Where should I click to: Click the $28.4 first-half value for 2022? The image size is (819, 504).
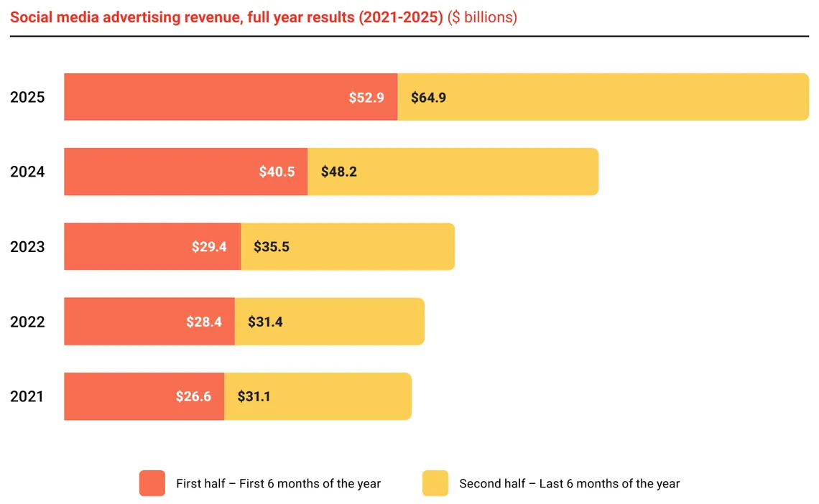pos(204,322)
